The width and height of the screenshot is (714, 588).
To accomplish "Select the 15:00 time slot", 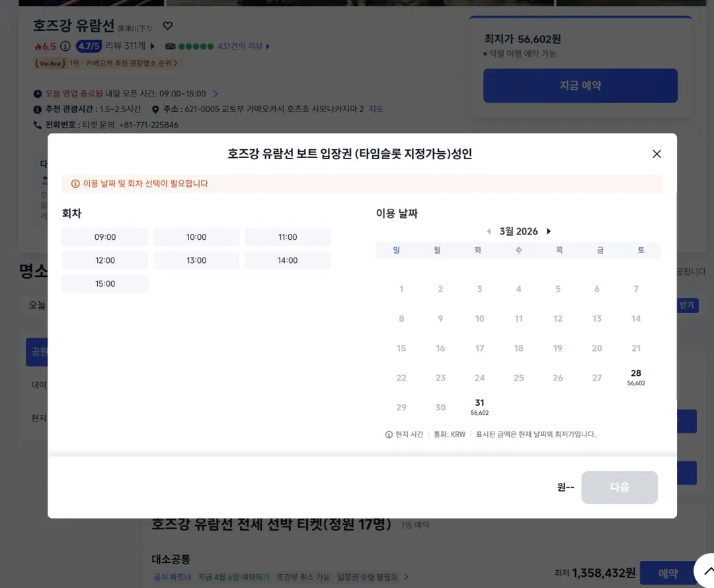I will click(105, 283).
